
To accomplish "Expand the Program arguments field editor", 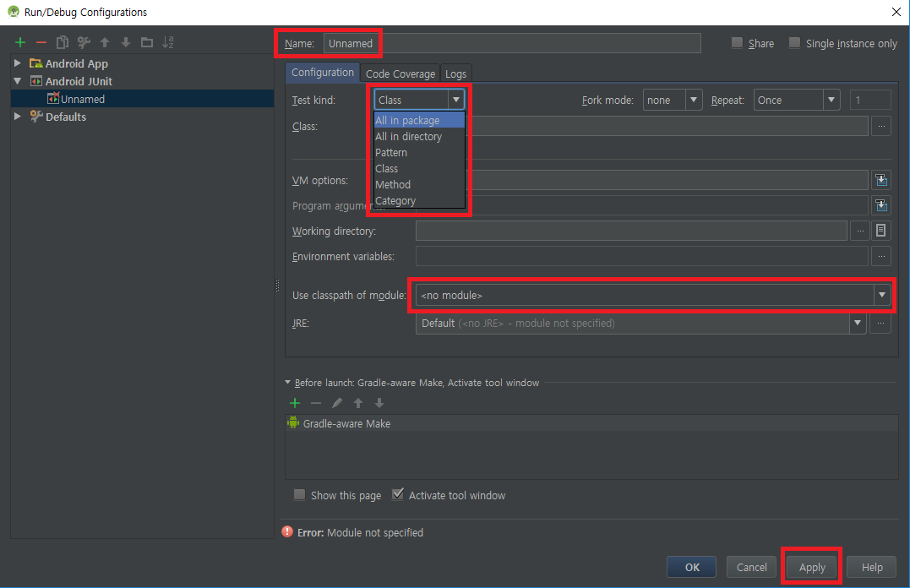I will click(881, 205).
